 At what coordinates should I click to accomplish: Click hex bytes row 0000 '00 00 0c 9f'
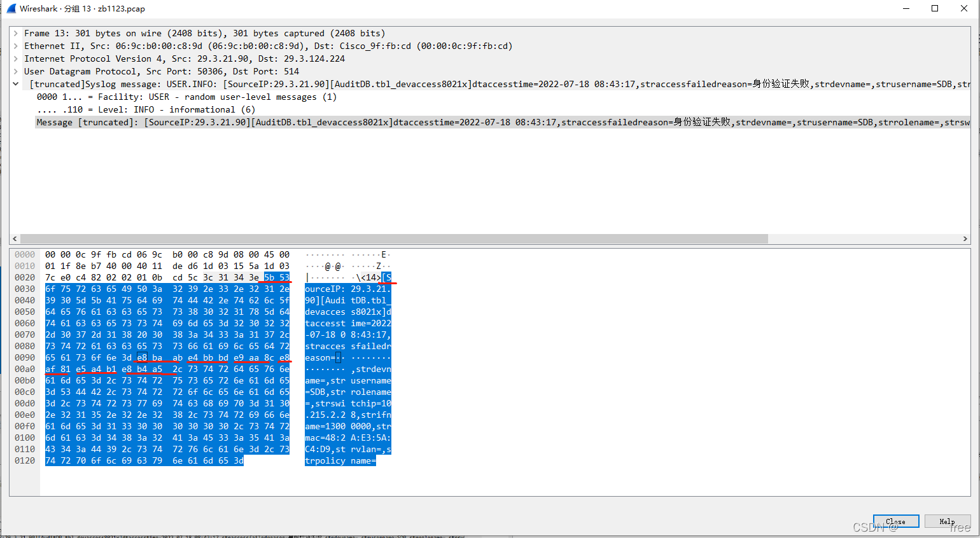(x=73, y=254)
